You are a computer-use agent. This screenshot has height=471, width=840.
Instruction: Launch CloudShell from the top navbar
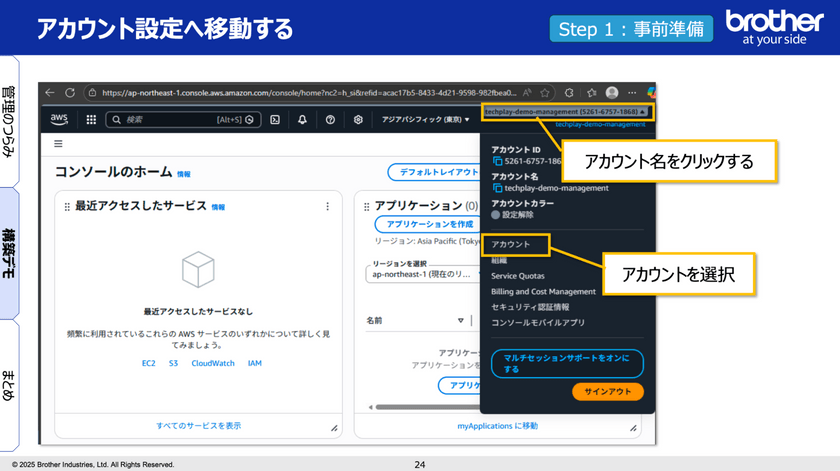click(275, 119)
